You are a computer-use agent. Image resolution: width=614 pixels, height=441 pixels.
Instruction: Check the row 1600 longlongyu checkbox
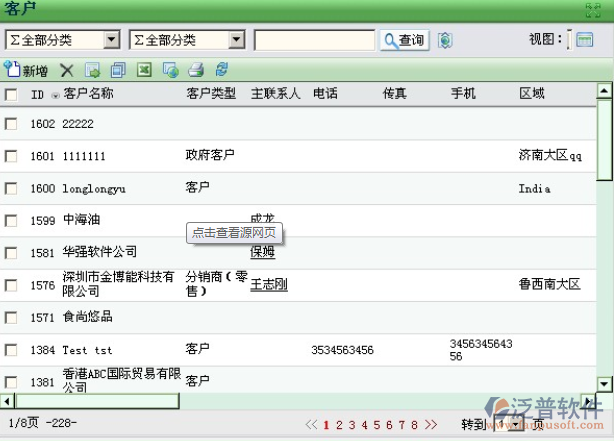coord(11,188)
